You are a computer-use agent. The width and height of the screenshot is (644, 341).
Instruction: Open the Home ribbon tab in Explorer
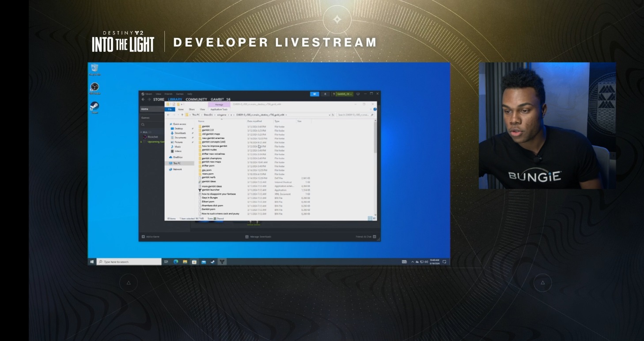click(x=181, y=109)
